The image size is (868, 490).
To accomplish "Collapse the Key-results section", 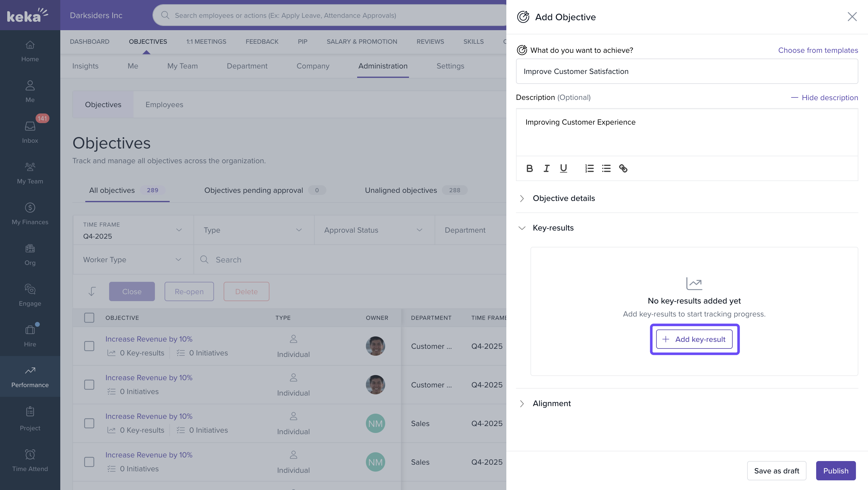I will [x=553, y=228].
